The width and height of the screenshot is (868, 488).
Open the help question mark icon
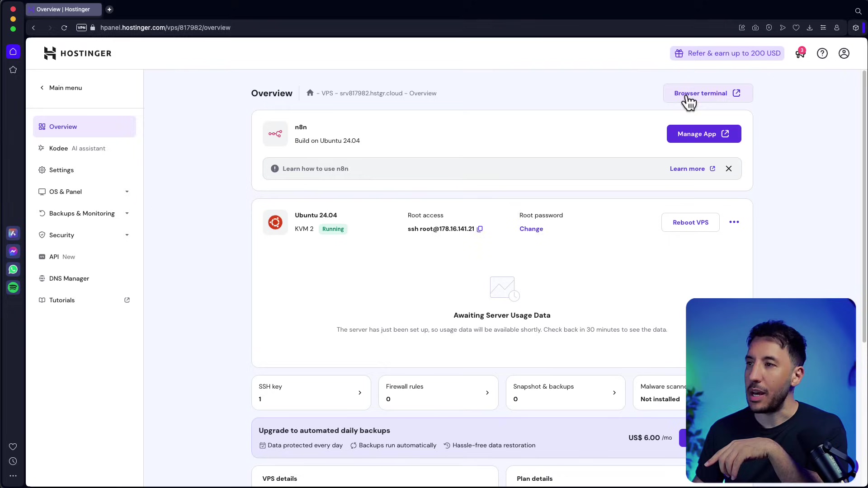(x=822, y=53)
